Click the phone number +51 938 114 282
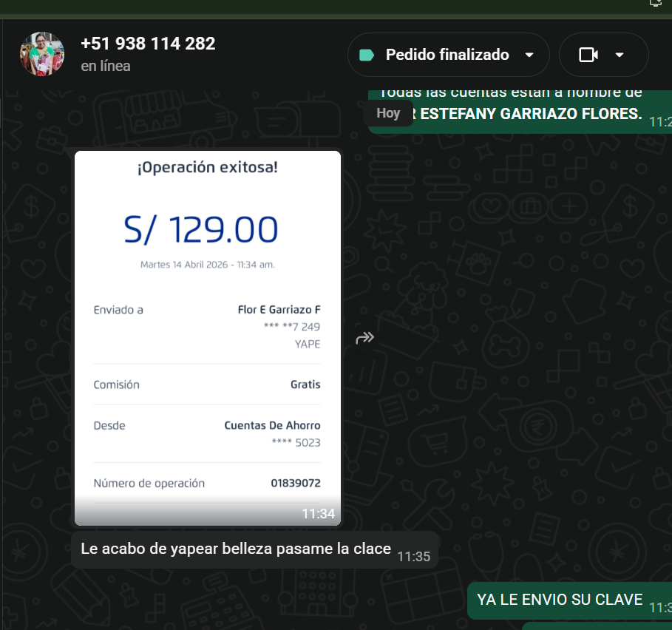The height and width of the screenshot is (630, 672). (x=148, y=44)
